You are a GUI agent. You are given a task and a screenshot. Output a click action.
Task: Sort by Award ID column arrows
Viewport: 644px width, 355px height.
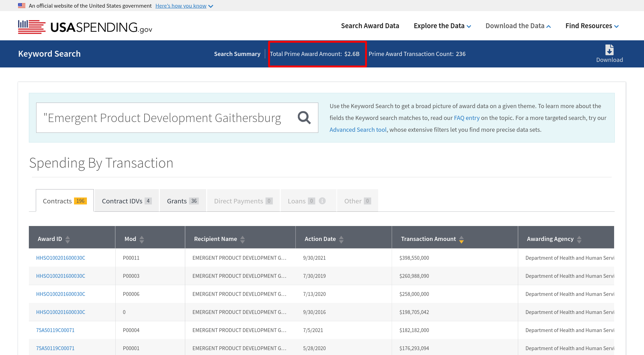[x=68, y=239]
